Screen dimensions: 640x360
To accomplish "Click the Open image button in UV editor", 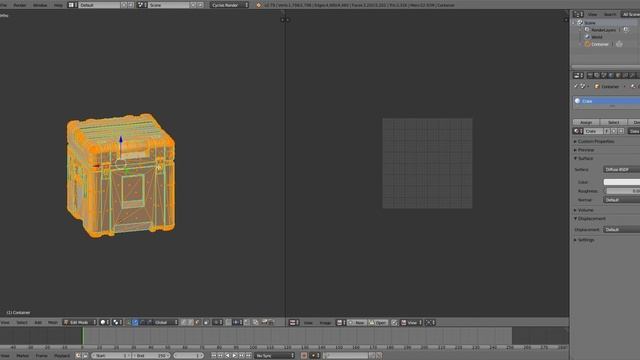I will tap(378, 322).
